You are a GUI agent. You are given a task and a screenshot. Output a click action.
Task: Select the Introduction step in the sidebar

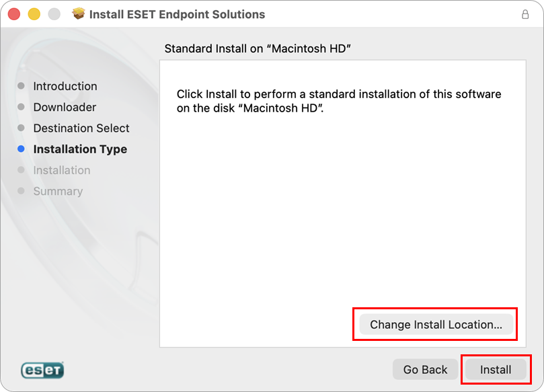pyautogui.click(x=65, y=86)
